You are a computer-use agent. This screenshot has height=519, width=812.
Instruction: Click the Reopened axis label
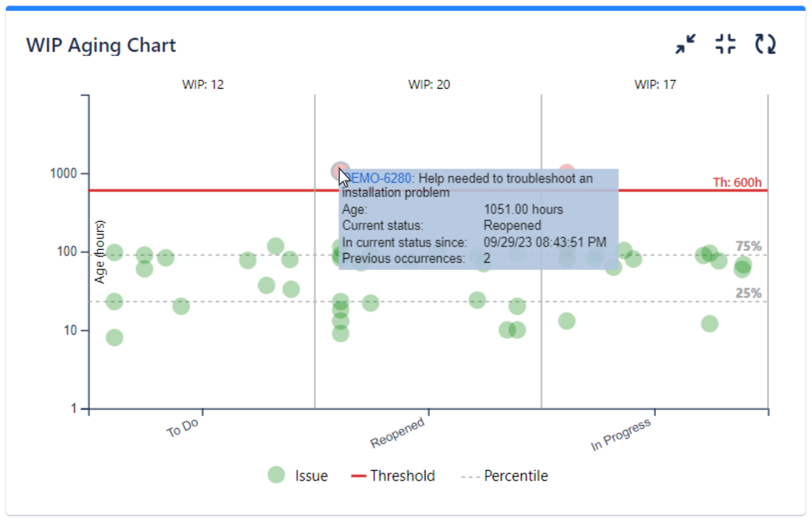pos(397,432)
